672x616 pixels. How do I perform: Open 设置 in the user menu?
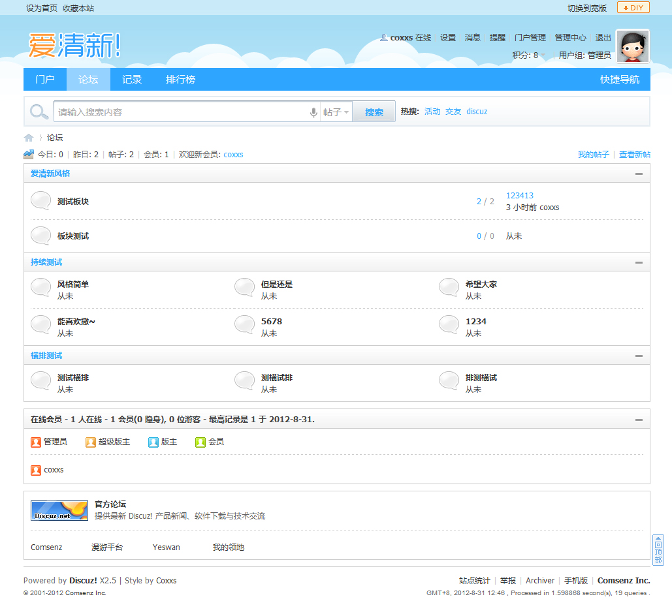(x=448, y=38)
